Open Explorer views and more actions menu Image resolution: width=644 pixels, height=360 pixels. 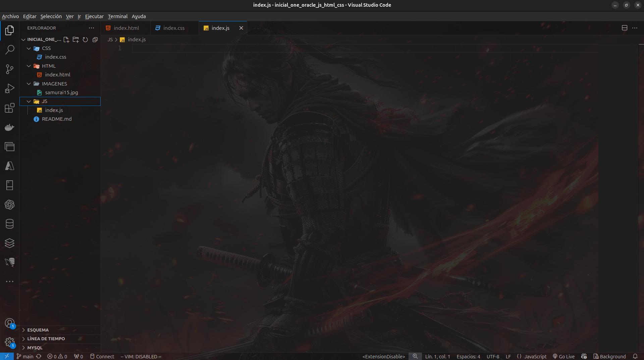pos(91,28)
